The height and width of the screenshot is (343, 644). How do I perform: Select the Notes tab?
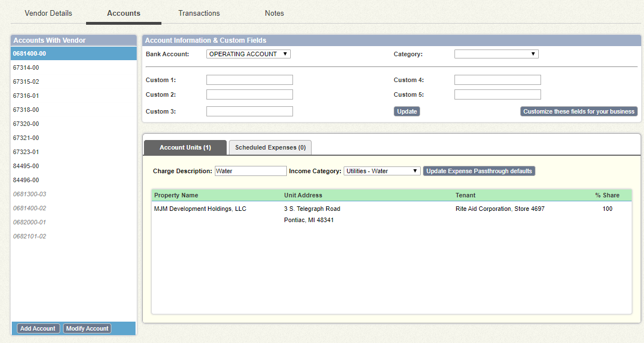click(274, 13)
